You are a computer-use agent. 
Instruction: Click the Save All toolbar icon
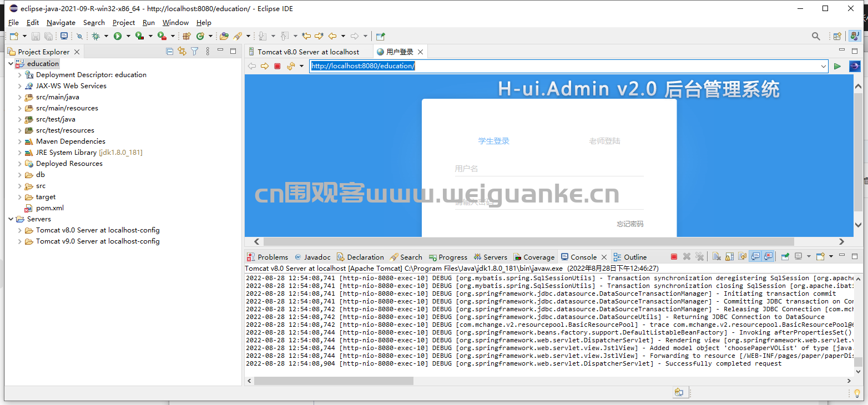click(x=48, y=36)
